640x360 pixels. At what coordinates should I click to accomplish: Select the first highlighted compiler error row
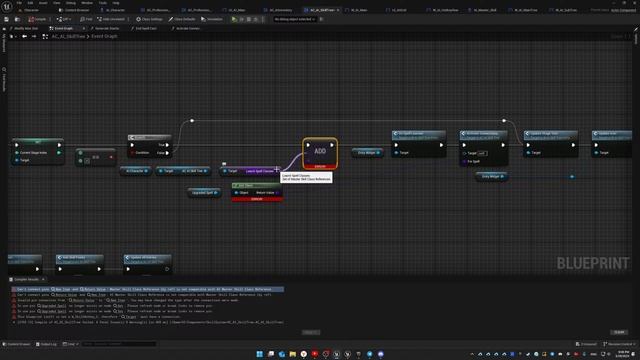148,289
